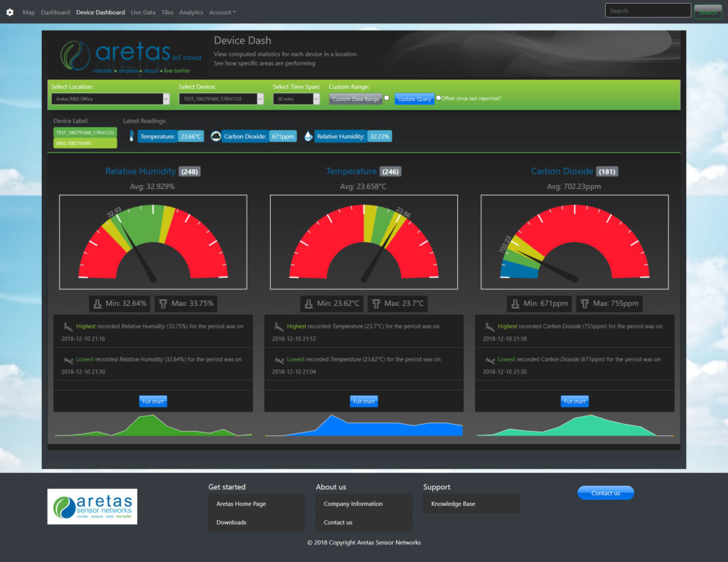728x562 pixels.
Task: Click the chart icon by Highest Relative Humidity
Action: coord(68,327)
